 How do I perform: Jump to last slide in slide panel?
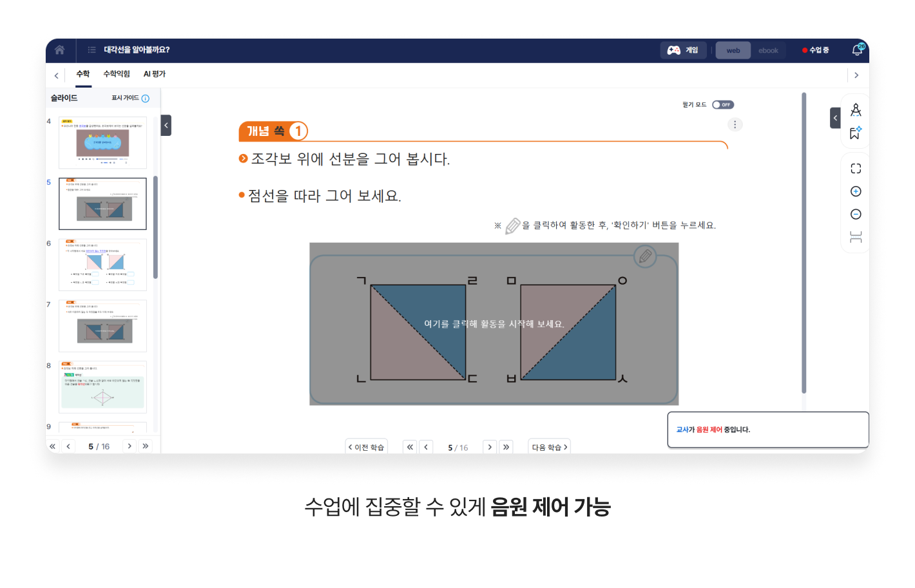coord(146,446)
